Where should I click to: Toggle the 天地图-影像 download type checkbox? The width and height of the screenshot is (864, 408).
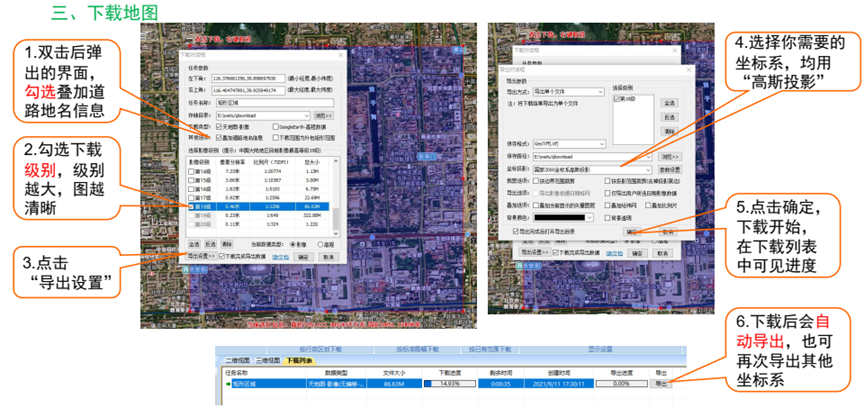coord(219,127)
